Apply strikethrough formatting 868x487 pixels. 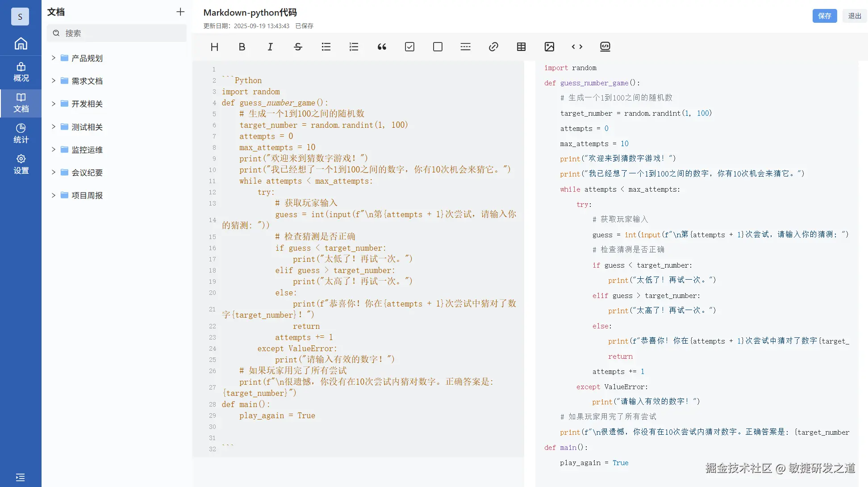(x=298, y=47)
